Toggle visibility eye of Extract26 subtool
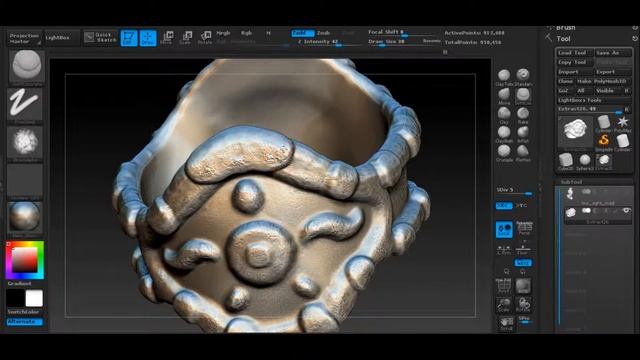 pyautogui.click(x=627, y=211)
